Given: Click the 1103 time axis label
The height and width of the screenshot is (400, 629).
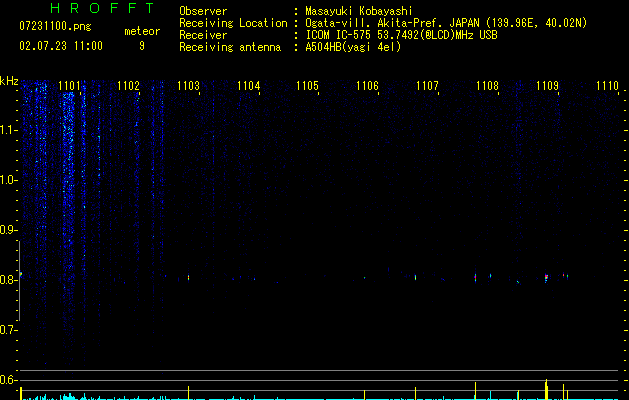Looking at the screenshot, I should pyautogui.click(x=189, y=86).
